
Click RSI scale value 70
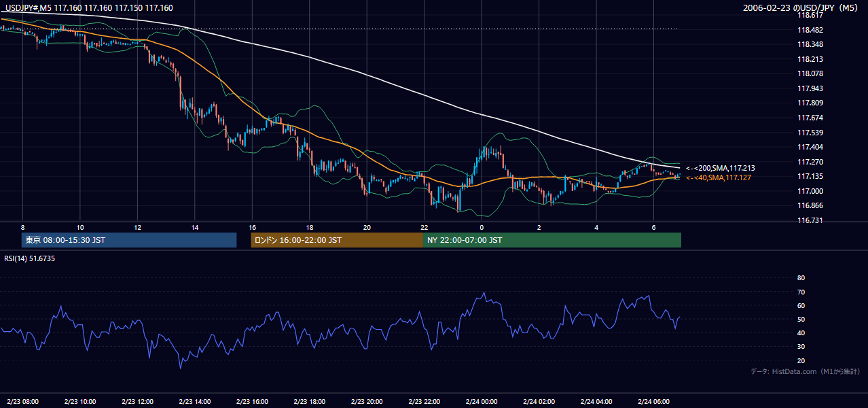[801, 292]
